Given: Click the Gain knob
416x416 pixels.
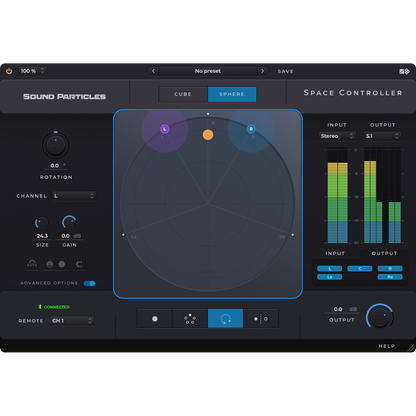Looking at the screenshot, I should point(69,223).
